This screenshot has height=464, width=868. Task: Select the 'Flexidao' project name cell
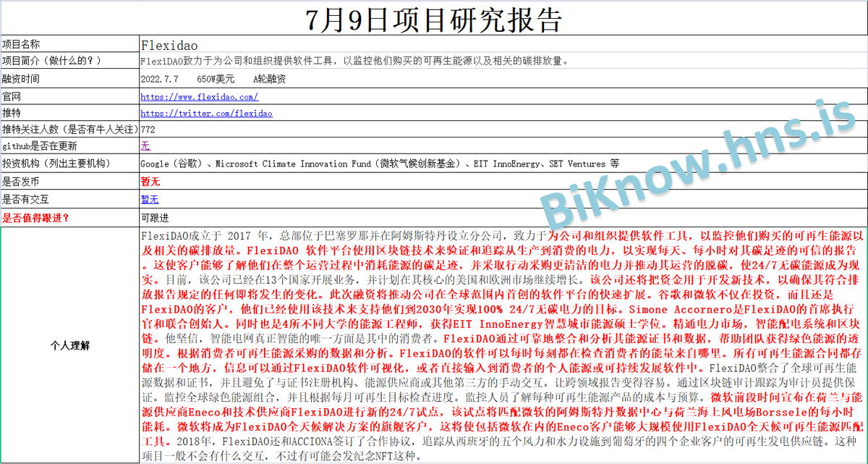point(502,45)
